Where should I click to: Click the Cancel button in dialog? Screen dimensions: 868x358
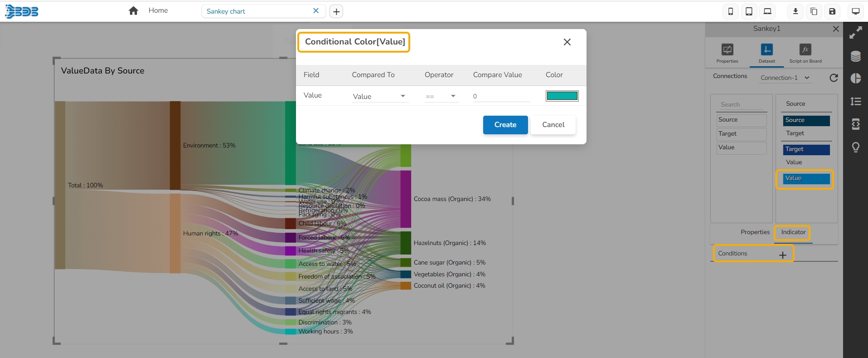pos(553,125)
